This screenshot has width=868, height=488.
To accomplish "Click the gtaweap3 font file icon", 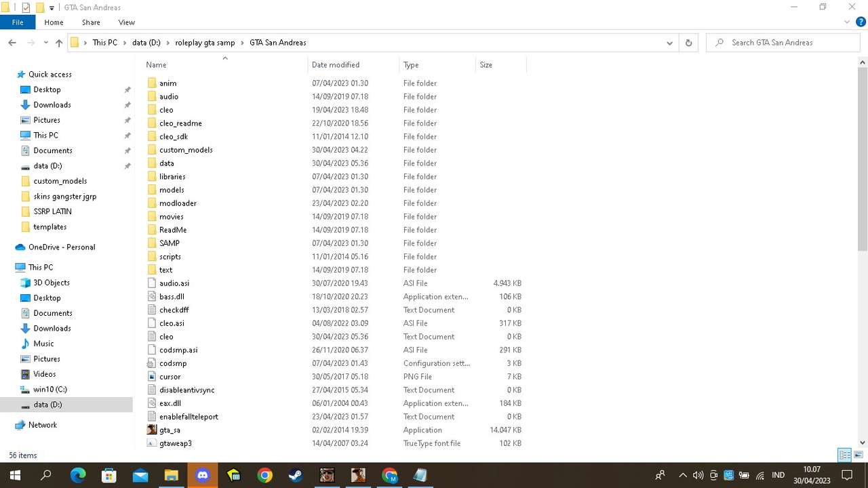I will click(x=152, y=443).
